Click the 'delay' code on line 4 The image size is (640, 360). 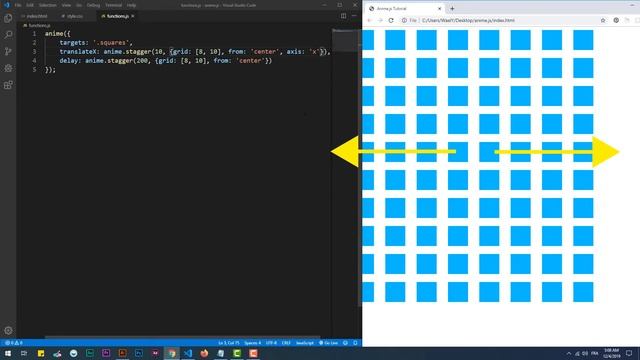click(69, 60)
